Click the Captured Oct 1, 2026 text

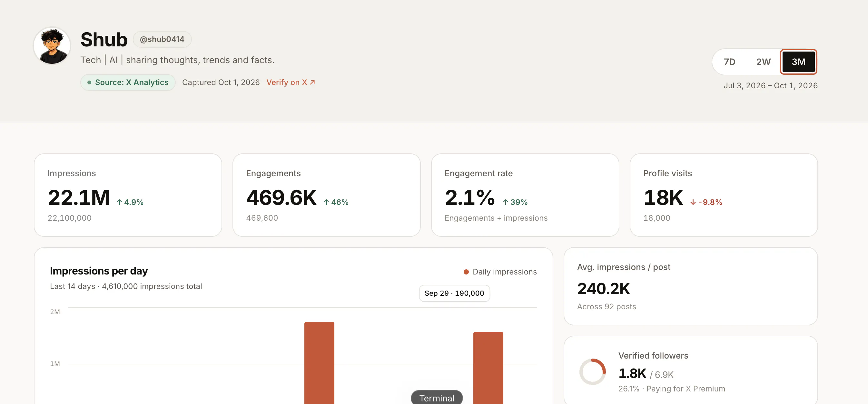pos(221,82)
